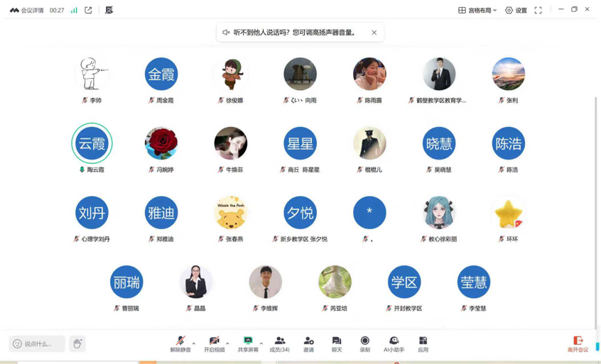
Task: Open the 应用 apps menu
Action: (x=423, y=344)
